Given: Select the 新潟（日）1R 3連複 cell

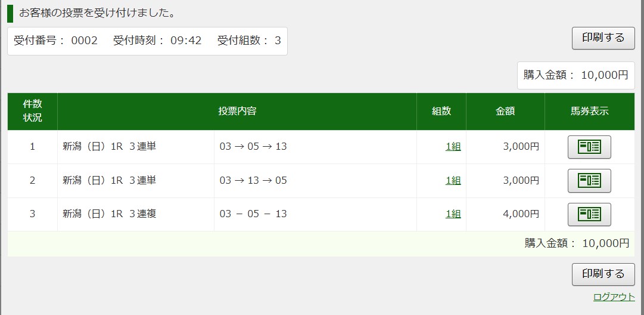Looking at the screenshot, I should click(110, 214).
